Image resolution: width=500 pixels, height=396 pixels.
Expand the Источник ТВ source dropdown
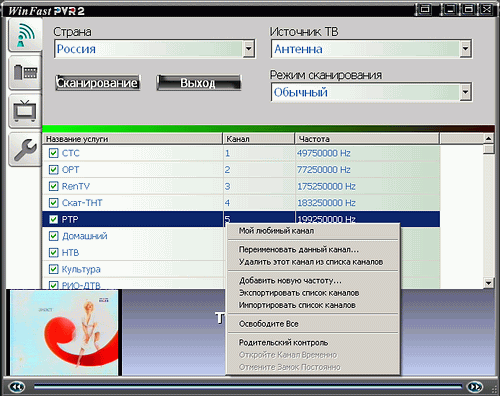pyautogui.click(x=465, y=49)
